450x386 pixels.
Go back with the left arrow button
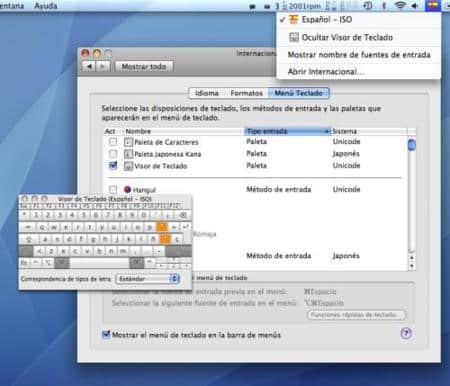tap(89, 66)
